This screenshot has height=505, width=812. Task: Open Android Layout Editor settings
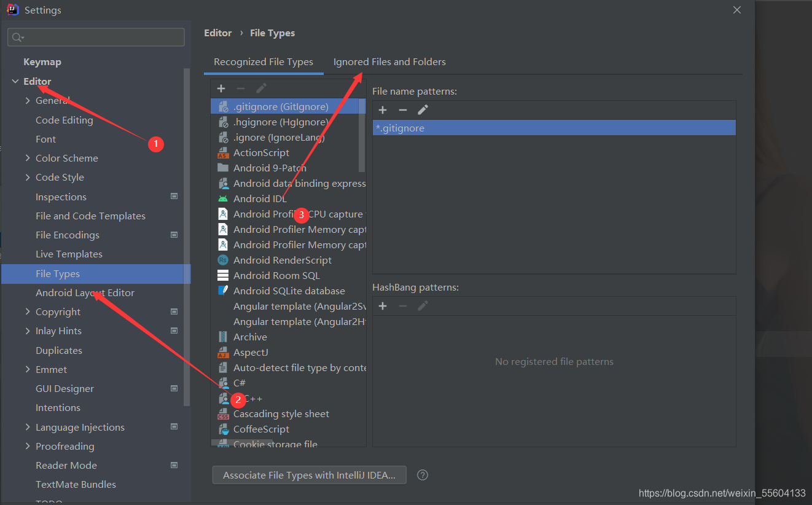tap(85, 292)
